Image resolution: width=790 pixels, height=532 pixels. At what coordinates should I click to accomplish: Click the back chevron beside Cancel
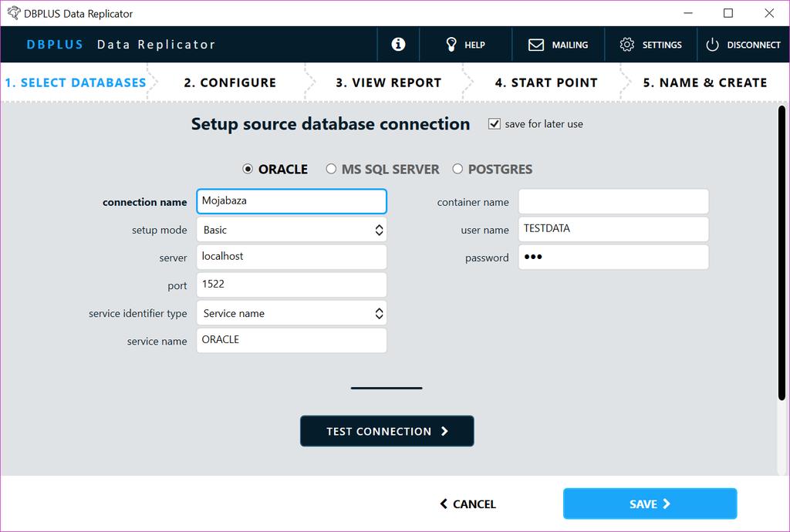tap(444, 503)
